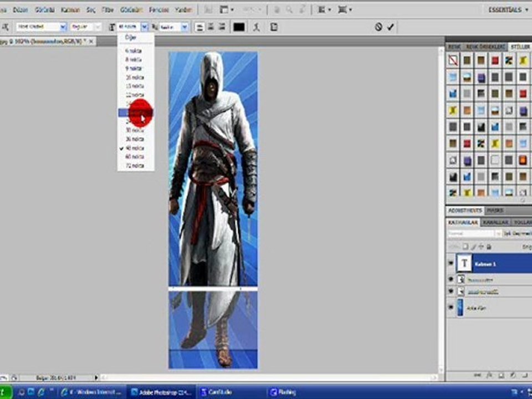Switch to the KANALLAR tab
The width and height of the screenshot is (532, 399).
pos(495,222)
